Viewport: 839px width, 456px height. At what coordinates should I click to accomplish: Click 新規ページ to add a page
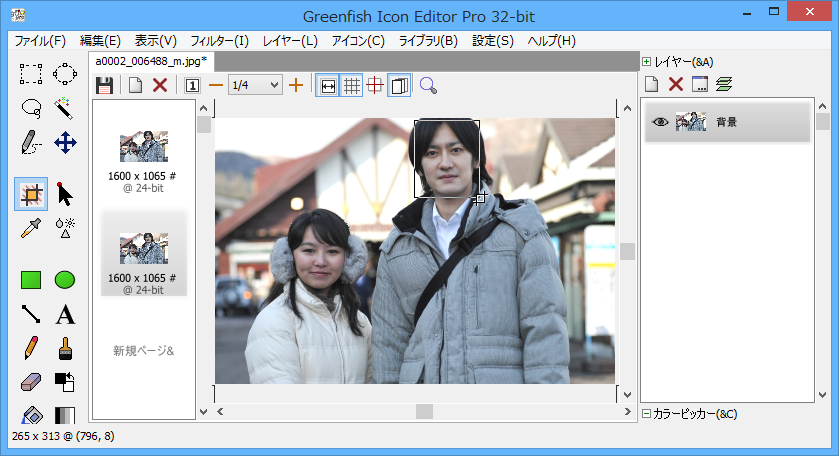(x=143, y=351)
